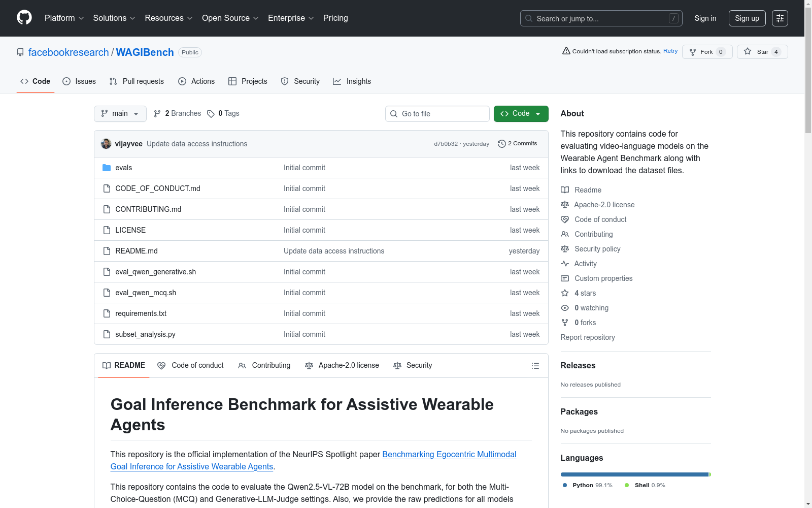Click the vijayvee avatar thumbnail

tap(106, 144)
